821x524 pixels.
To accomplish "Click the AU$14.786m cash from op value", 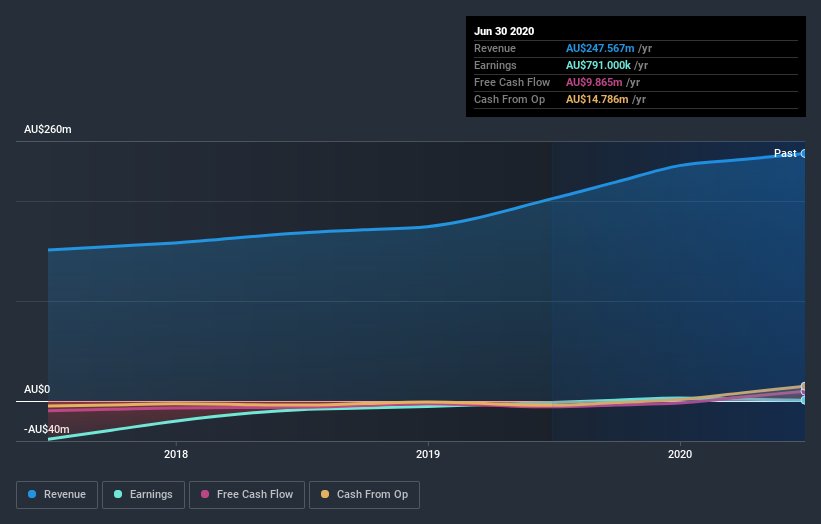I will coord(597,99).
